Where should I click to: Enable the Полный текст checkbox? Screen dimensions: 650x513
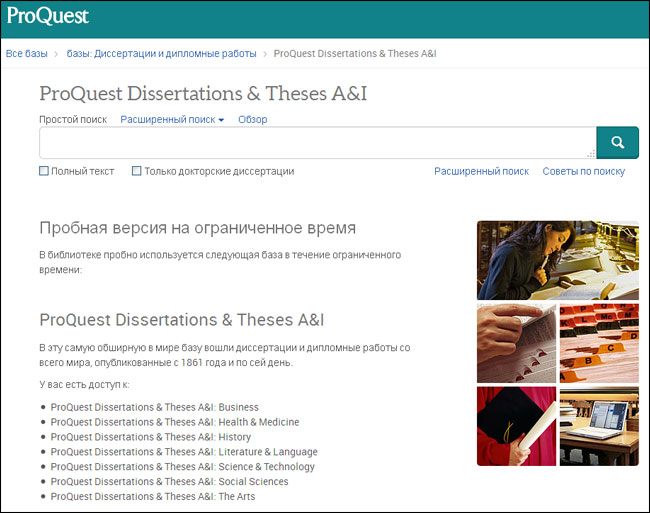(x=44, y=171)
